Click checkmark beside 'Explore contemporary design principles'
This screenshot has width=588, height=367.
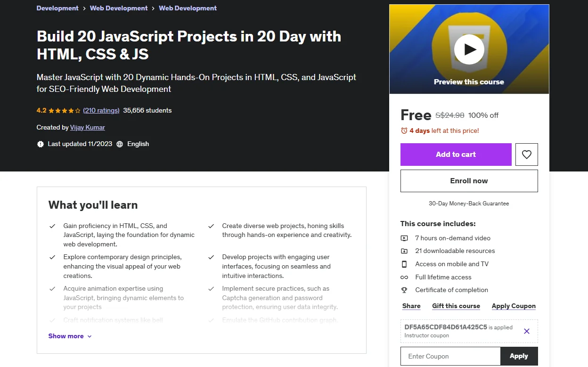[52, 257]
